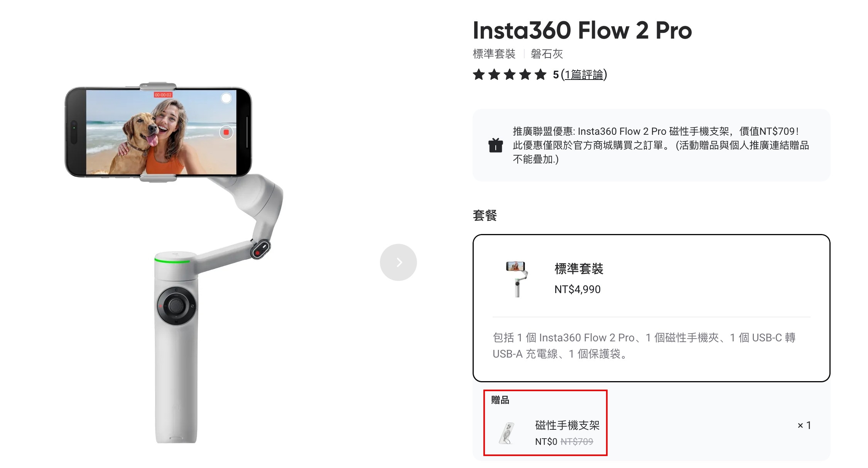The width and height of the screenshot is (868, 468).
Task: Click the Insta360 Flow 2 Pro title
Action: tap(582, 31)
